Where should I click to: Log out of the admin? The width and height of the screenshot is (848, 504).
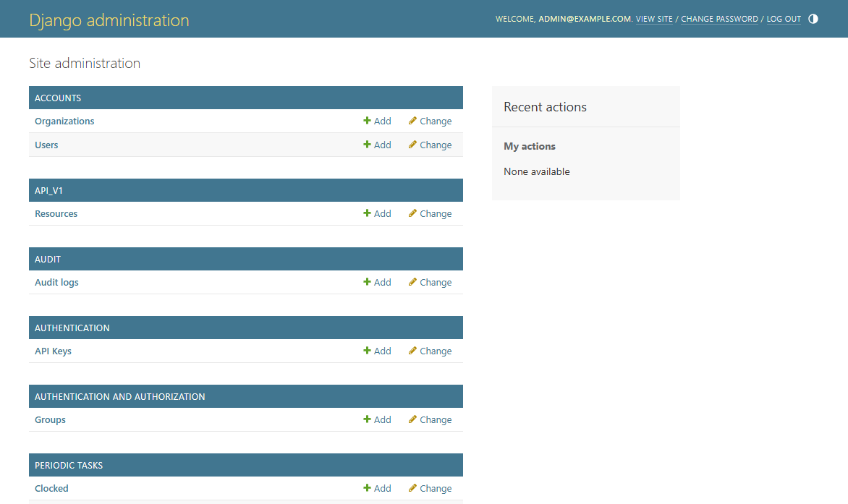784,20
